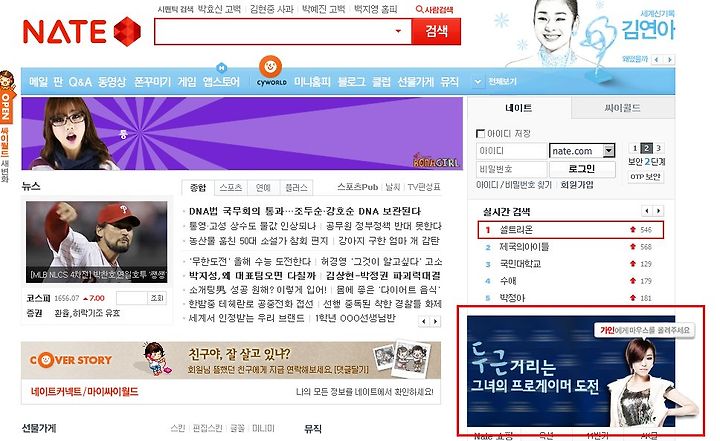
Task: Open the 게임 menu item
Action: (187, 82)
